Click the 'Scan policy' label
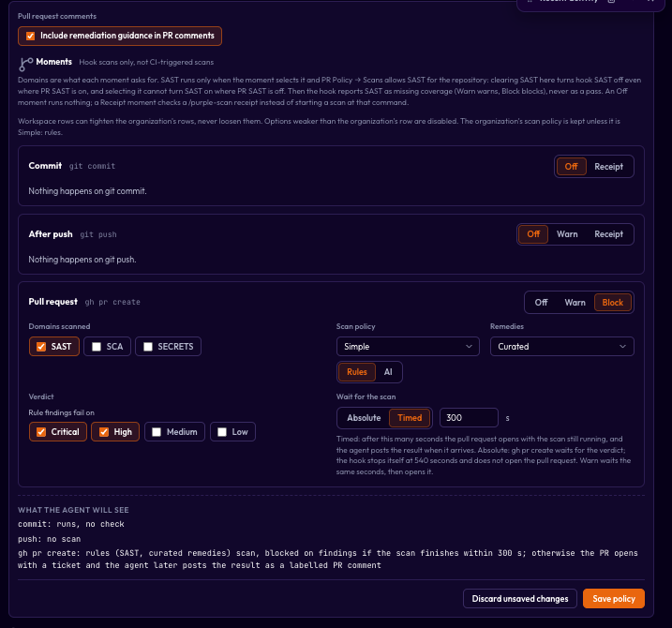672x628 pixels. [356, 326]
